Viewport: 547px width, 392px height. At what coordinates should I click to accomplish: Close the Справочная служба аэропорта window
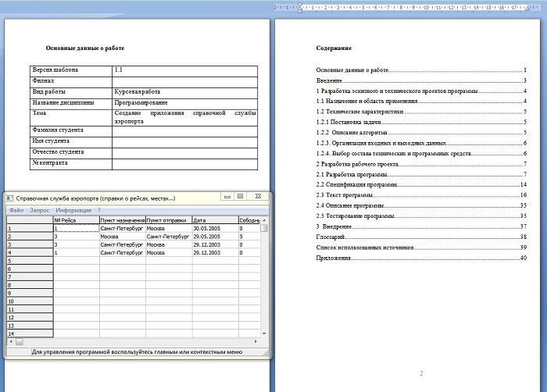point(258,197)
